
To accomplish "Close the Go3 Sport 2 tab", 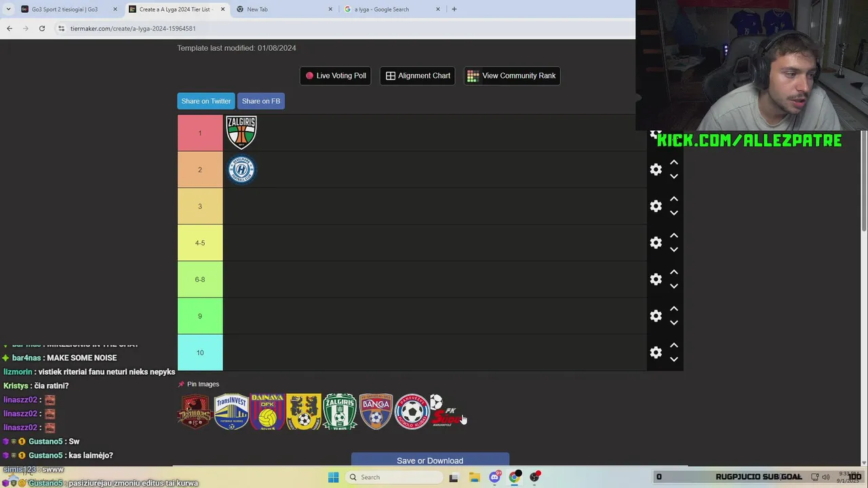I will pyautogui.click(x=115, y=9).
